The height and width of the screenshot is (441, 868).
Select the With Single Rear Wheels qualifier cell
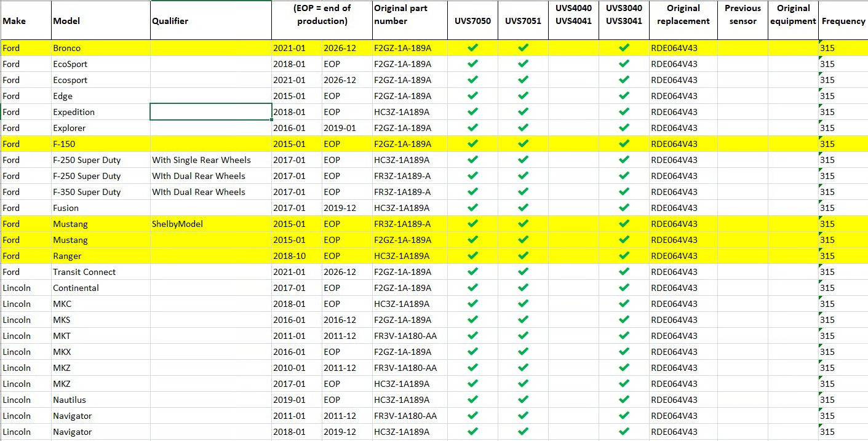click(211, 160)
